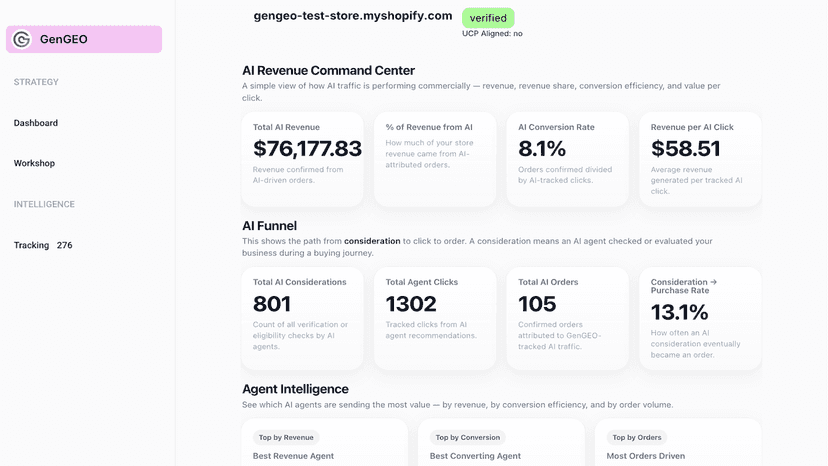Image resolution: width=828 pixels, height=466 pixels.
Task: Click the Best Converting Agent label
Action: click(x=475, y=456)
